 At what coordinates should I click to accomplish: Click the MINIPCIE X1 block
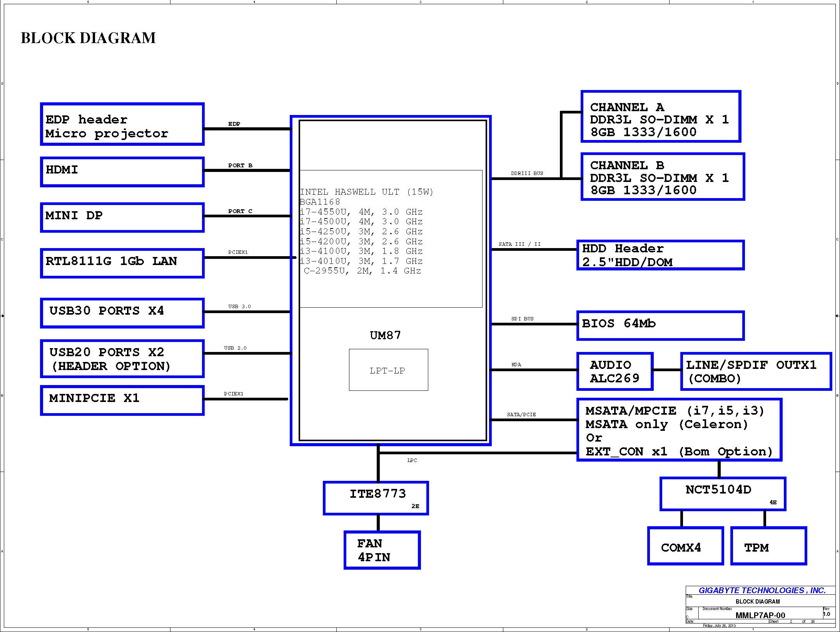[x=122, y=400]
